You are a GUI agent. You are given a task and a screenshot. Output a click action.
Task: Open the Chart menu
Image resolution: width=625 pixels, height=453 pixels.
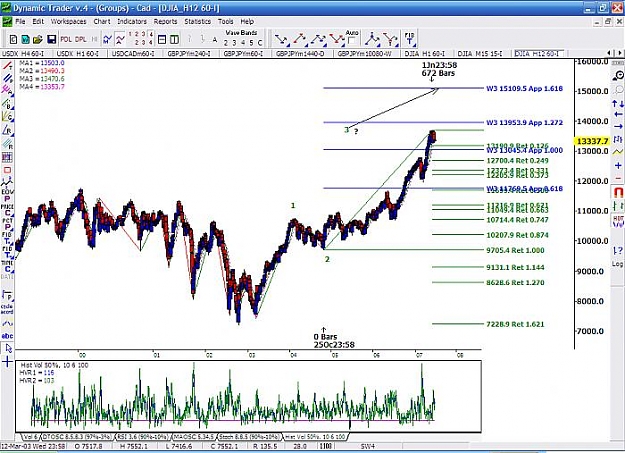(x=102, y=22)
